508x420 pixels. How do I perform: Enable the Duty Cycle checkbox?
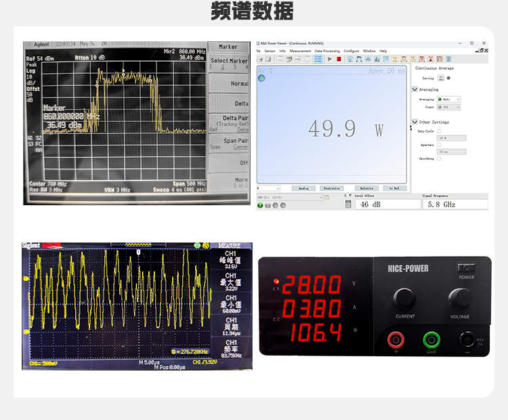[x=439, y=131]
